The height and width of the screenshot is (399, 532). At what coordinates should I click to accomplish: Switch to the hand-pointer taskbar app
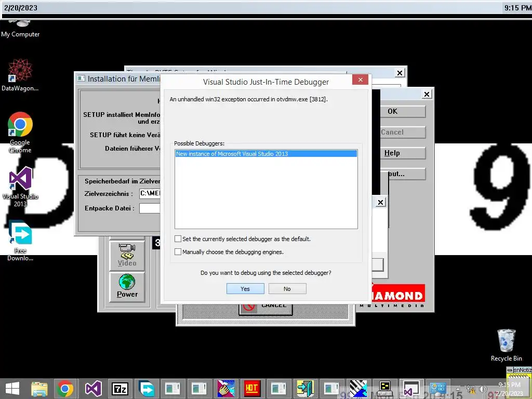pyautogui.click(x=225, y=389)
